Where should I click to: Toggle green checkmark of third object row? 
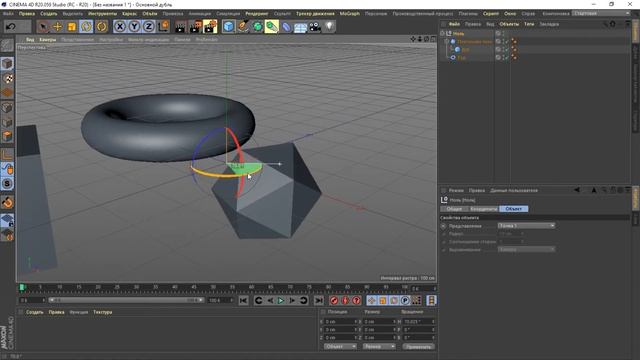[x=507, y=49]
